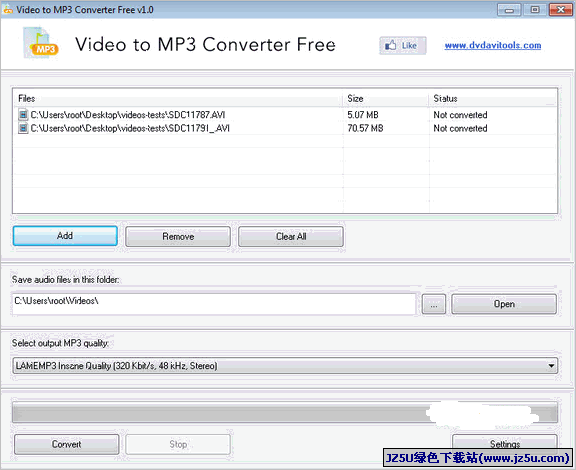Select file path ending SDC11791_.AVI

(x=130, y=128)
